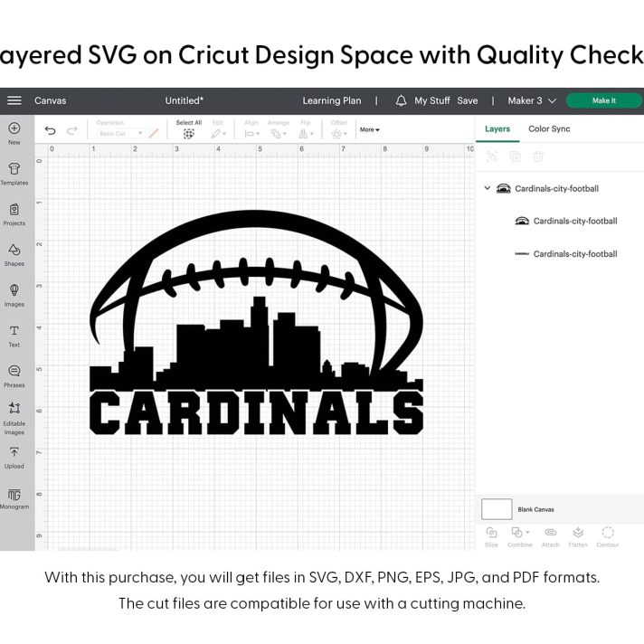This screenshot has width=644, height=644.
Task: Select the Cardinals text layer row
Action: [x=566, y=254]
